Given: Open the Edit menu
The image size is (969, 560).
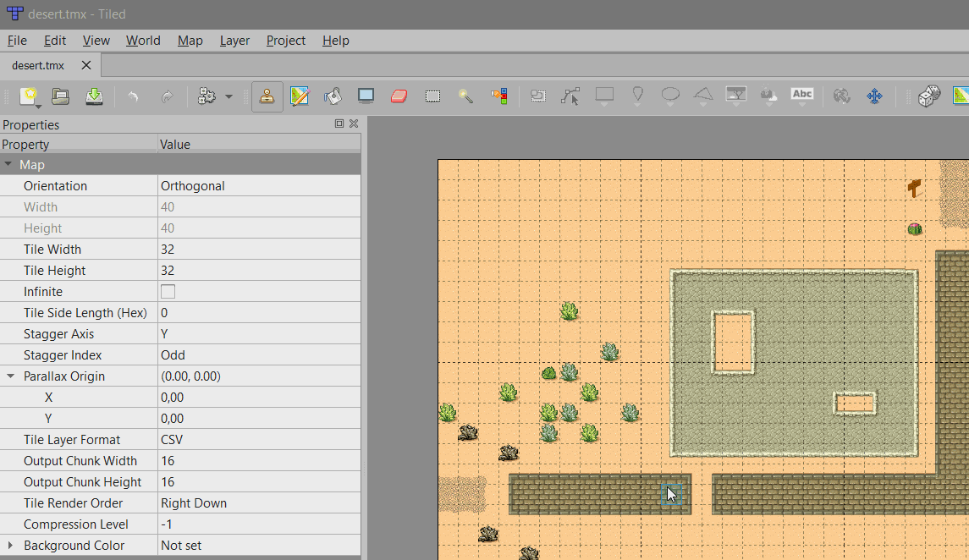Looking at the screenshot, I should point(55,40).
